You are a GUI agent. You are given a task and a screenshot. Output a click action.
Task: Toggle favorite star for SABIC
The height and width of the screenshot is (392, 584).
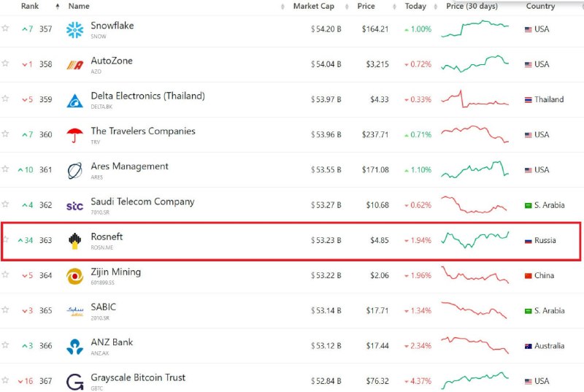click(x=5, y=310)
